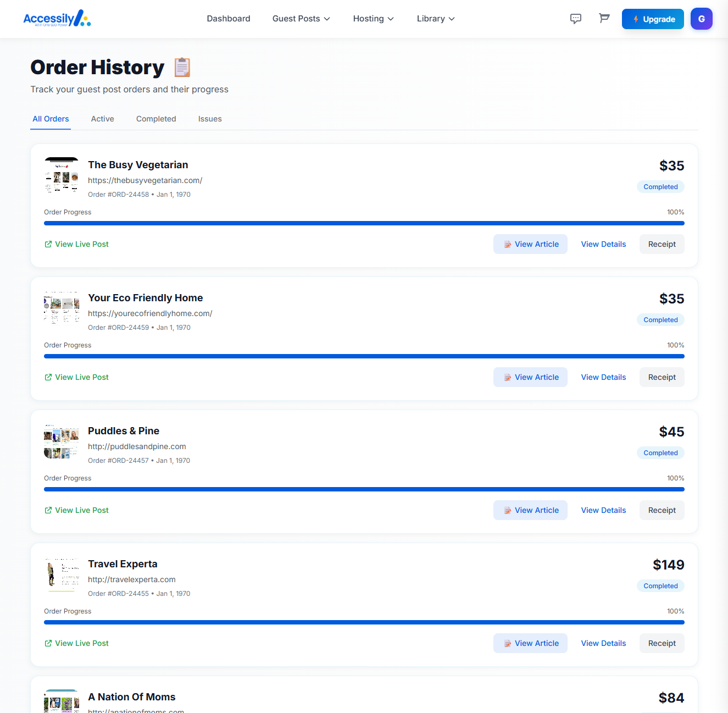Open the chat messages icon
Screen dimensions: 728x713
(x=576, y=18)
